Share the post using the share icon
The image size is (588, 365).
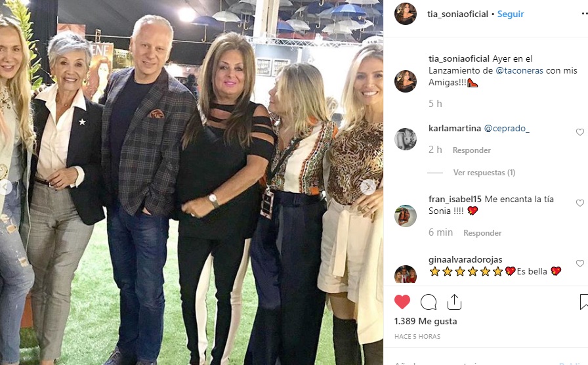click(454, 302)
